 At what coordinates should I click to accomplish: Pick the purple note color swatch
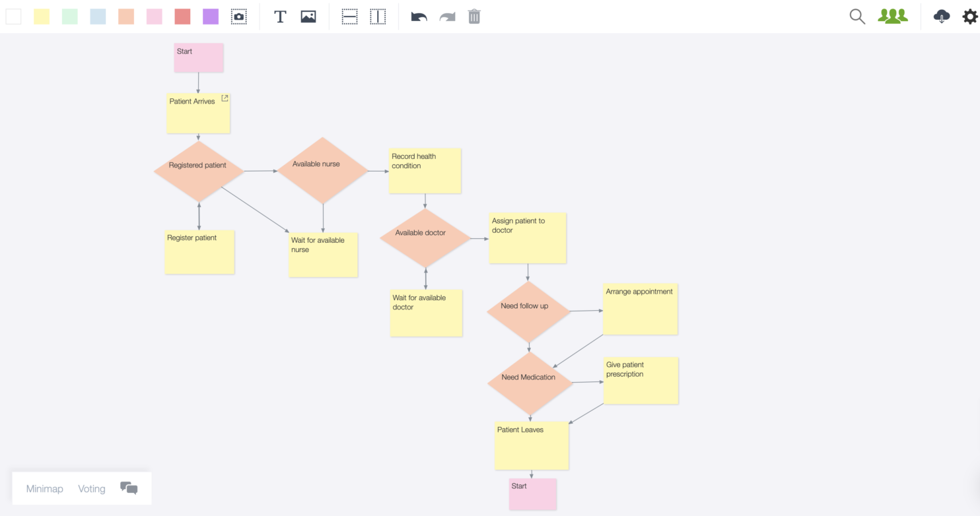pos(210,16)
